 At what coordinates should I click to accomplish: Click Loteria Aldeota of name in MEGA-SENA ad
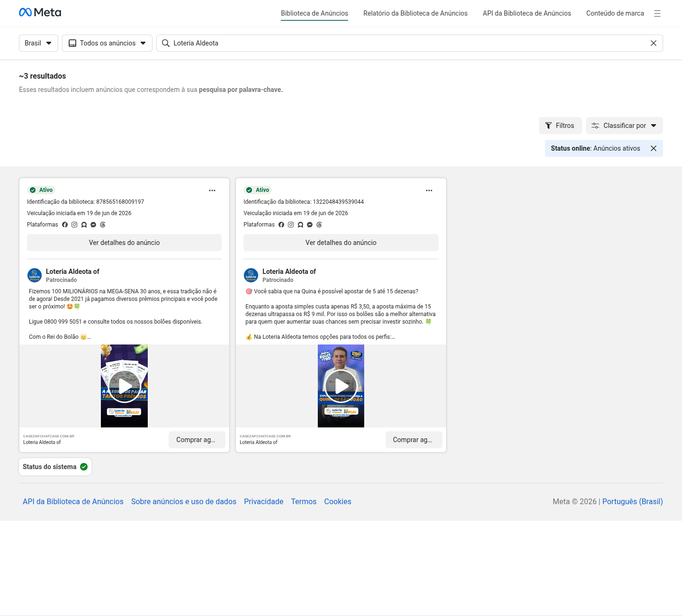72,272
